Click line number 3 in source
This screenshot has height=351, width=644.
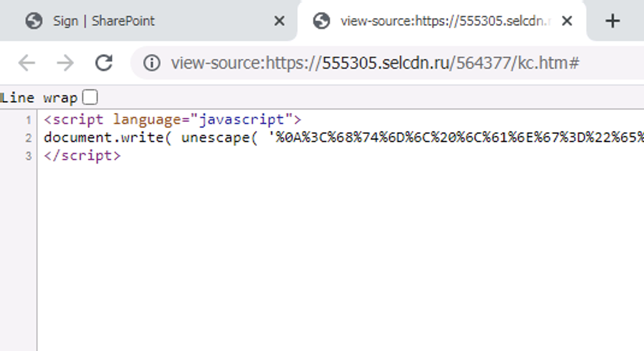28,156
